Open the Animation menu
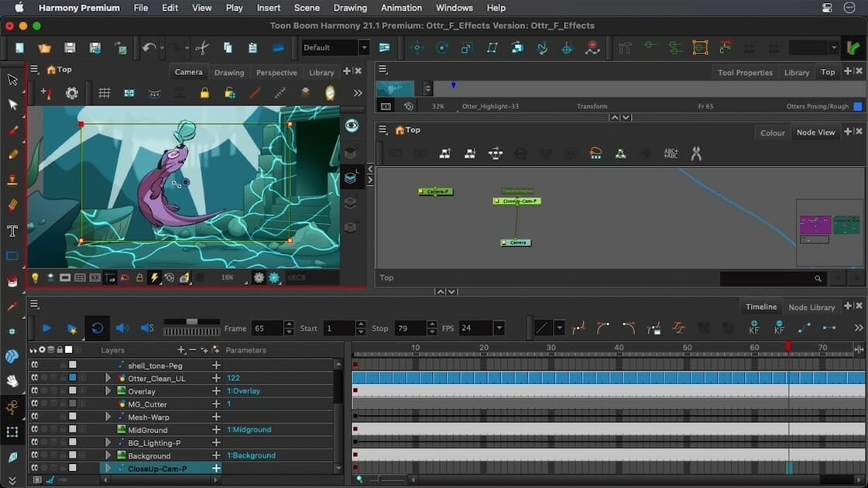Screen dimensions: 868x488 point(401,8)
